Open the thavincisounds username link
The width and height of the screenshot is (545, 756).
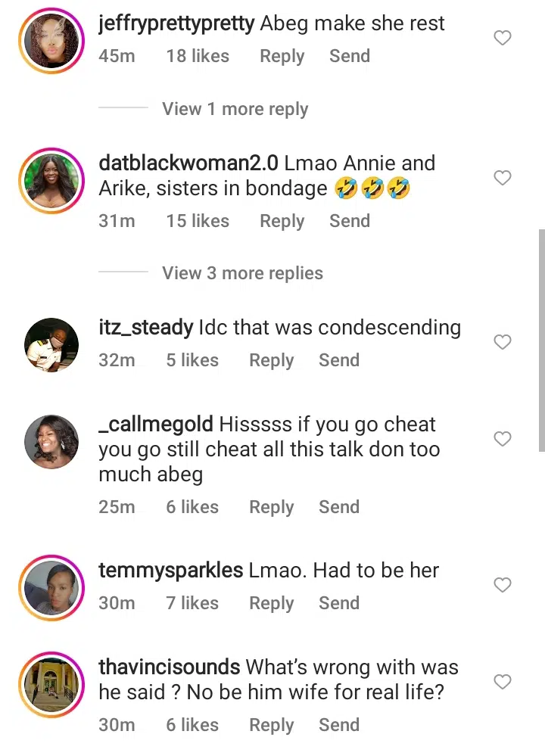click(x=169, y=667)
